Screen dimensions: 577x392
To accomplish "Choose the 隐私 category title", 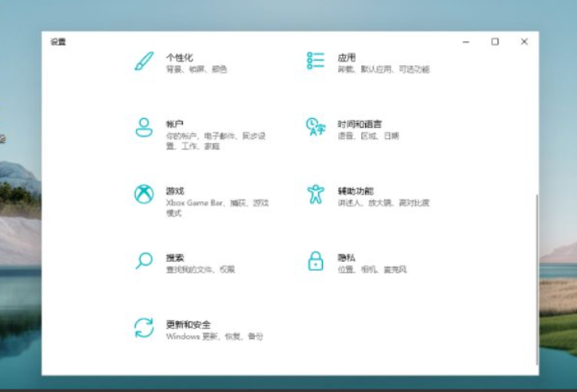I will point(346,258).
